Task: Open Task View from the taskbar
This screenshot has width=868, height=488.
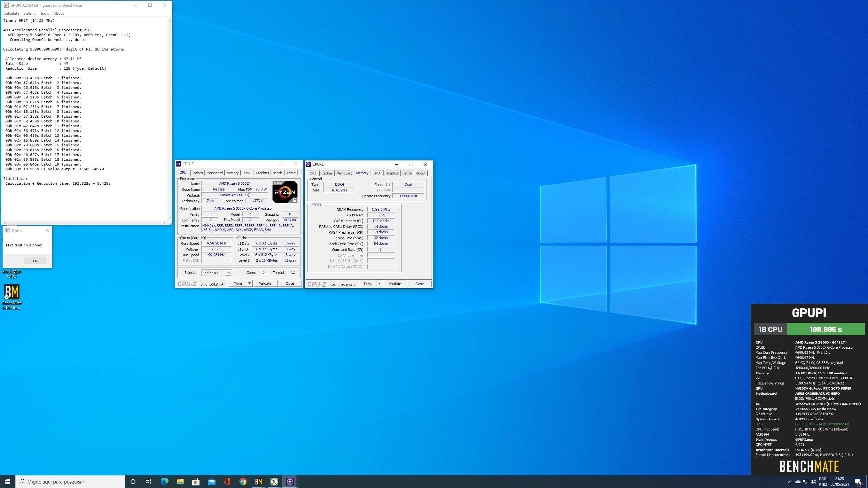Action: (148, 482)
